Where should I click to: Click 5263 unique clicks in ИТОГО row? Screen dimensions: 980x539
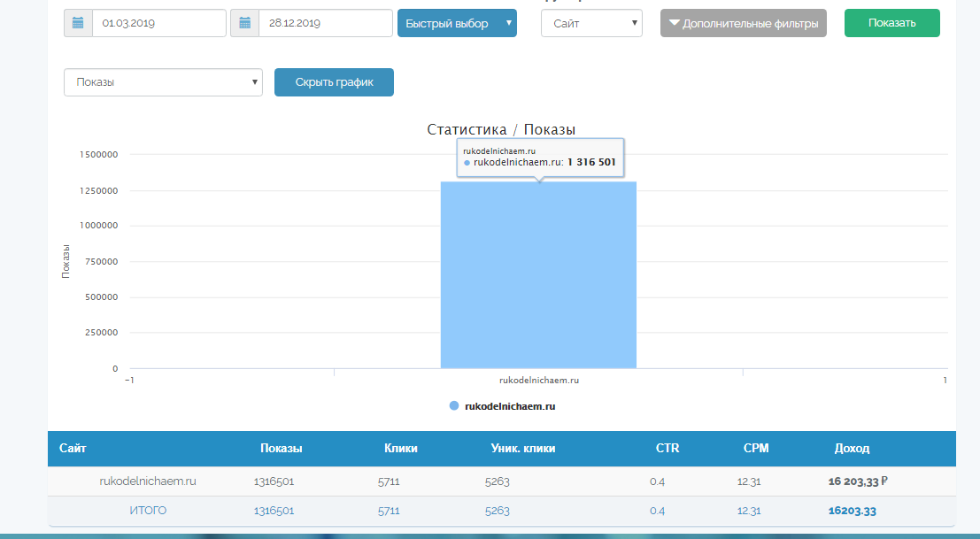click(x=498, y=511)
